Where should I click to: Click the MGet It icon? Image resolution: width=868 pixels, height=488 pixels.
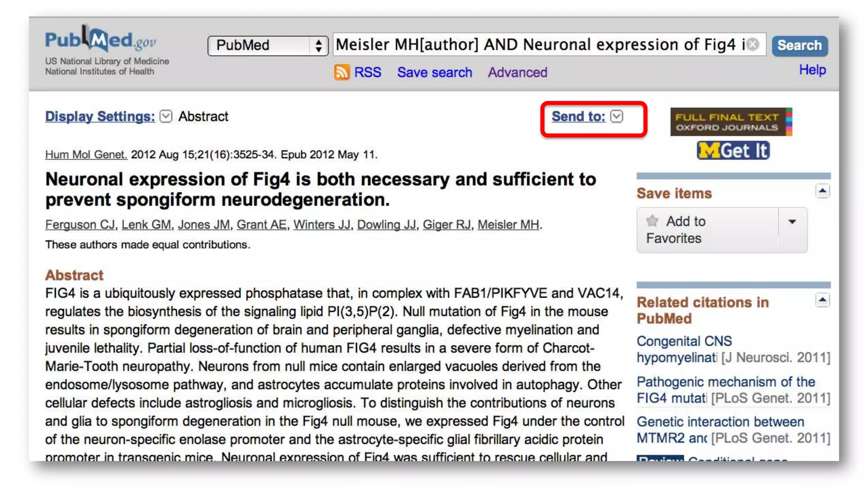tap(733, 151)
